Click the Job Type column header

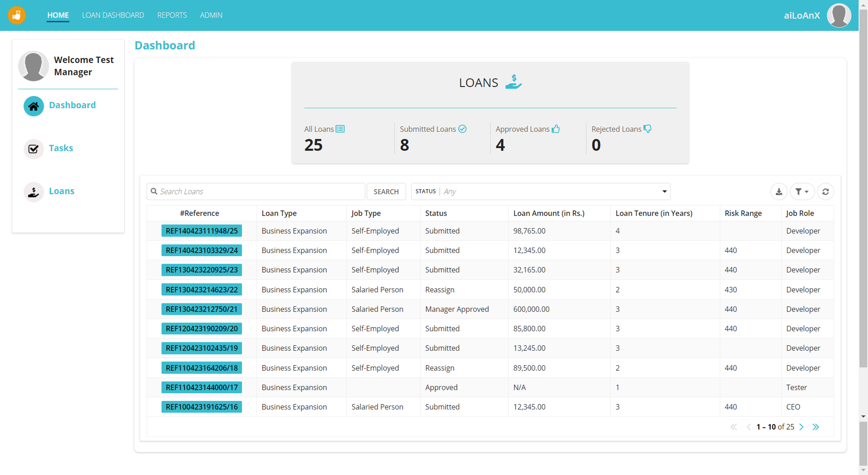point(366,213)
